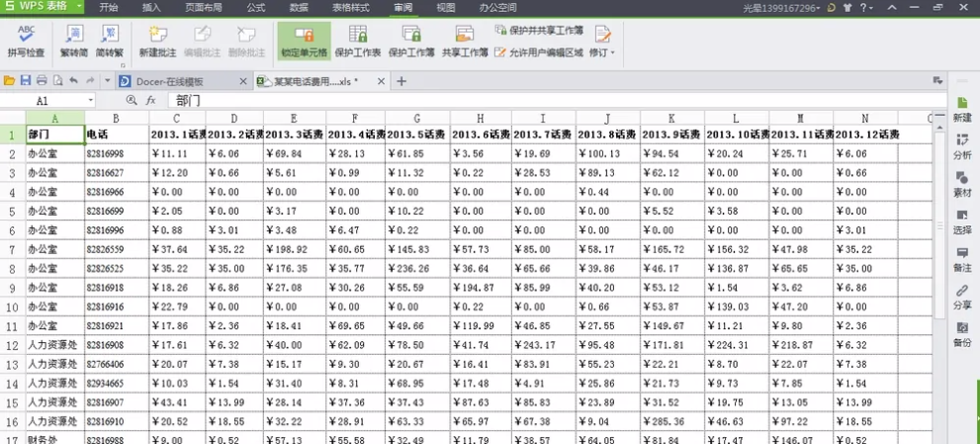This screenshot has width=980, height=444.
Task: Open 保护工作簿 protect workbook
Action: 411,42
